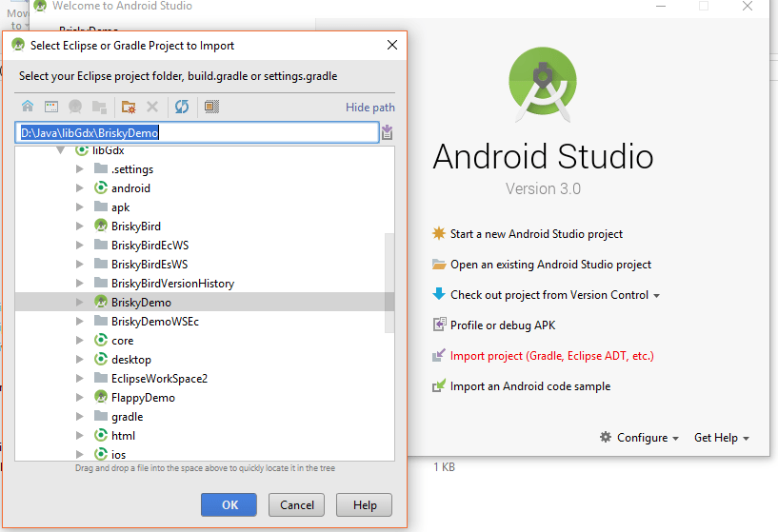Confirm selection with OK button

[x=229, y=504]
